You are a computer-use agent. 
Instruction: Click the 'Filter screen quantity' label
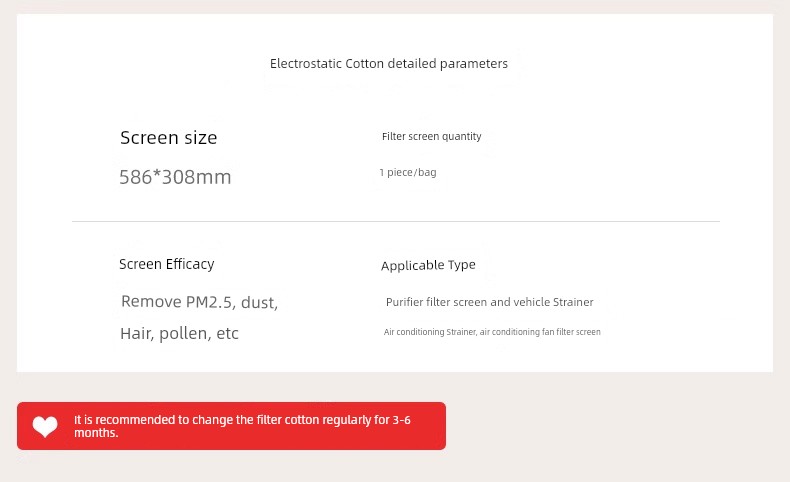[x=431, y=136]
